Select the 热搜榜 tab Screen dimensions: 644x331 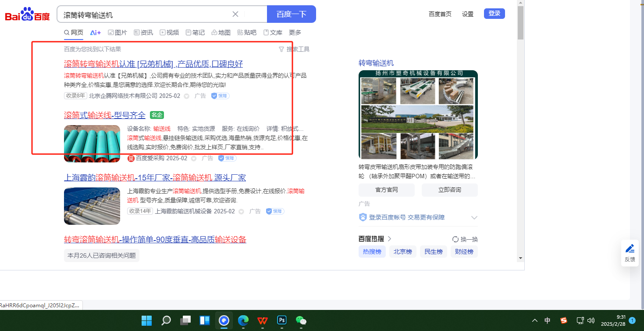tap(372, 252)
